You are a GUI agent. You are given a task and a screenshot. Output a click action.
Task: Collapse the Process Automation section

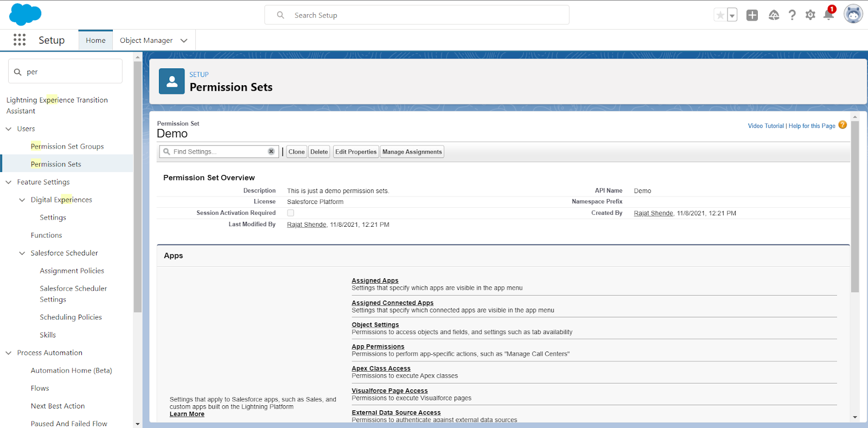click(9, 353)
